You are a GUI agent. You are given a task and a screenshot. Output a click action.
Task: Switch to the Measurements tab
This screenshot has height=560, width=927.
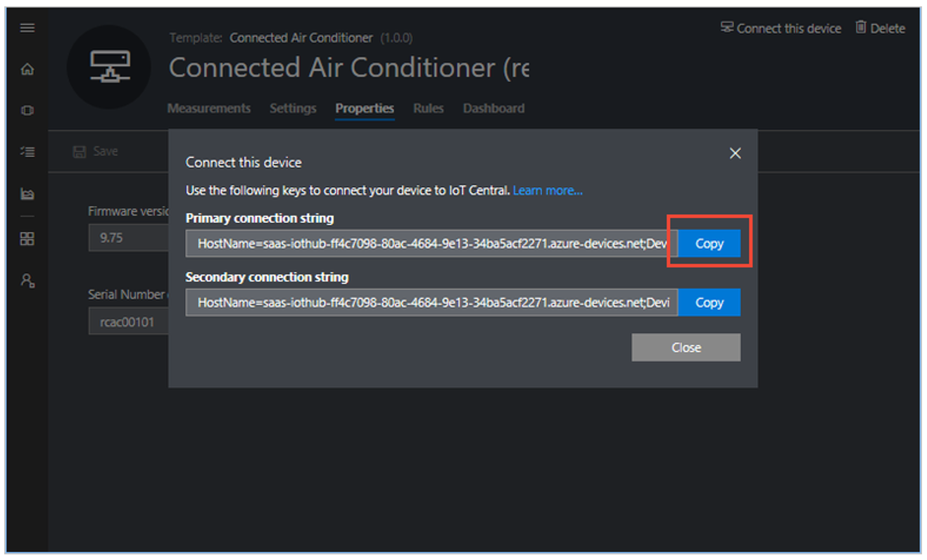tap(209, 108)
